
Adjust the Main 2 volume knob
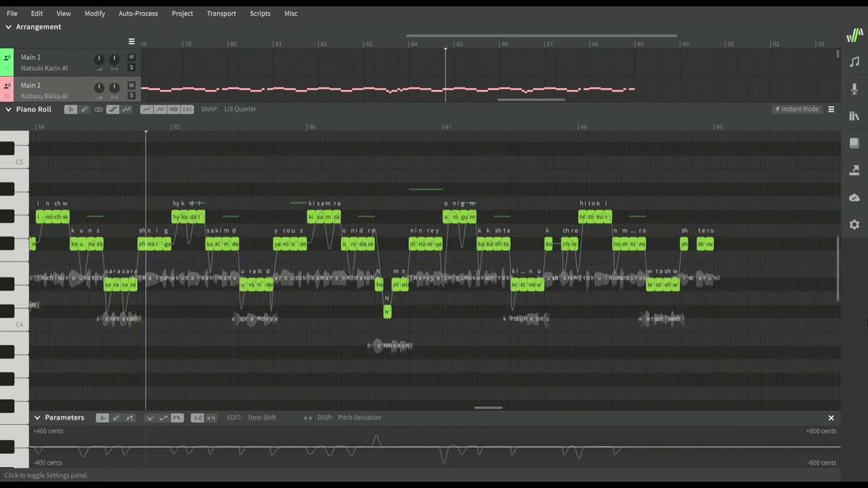point(99,87)
